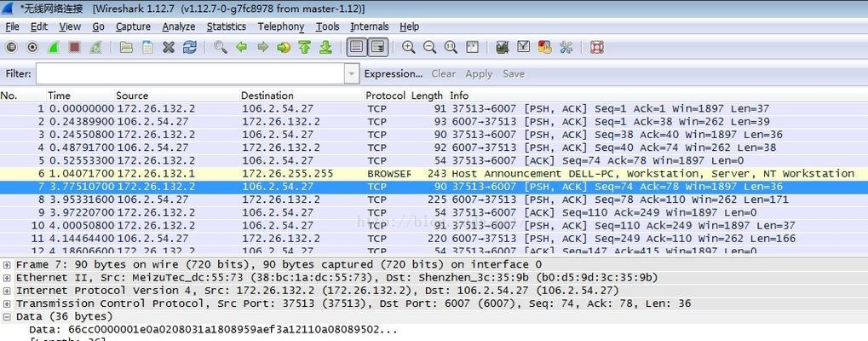This screenshot has height=341, width=868.
Task: Jump to the first packet icon
Action: coord(304,48)
